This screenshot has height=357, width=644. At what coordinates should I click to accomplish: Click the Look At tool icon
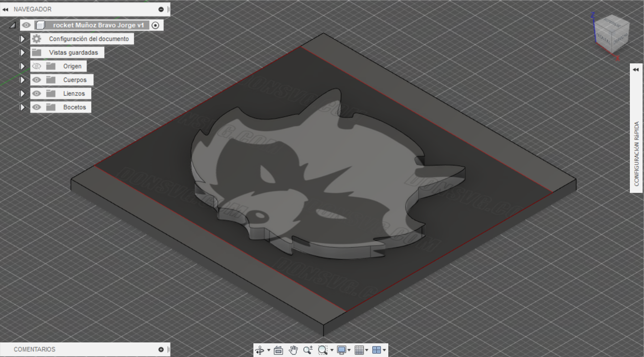(278, 350)
